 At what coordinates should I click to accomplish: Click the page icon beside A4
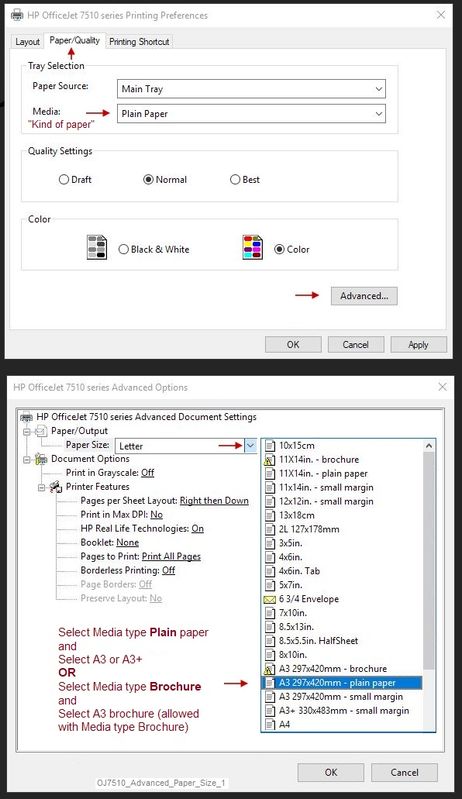point(270,724)
